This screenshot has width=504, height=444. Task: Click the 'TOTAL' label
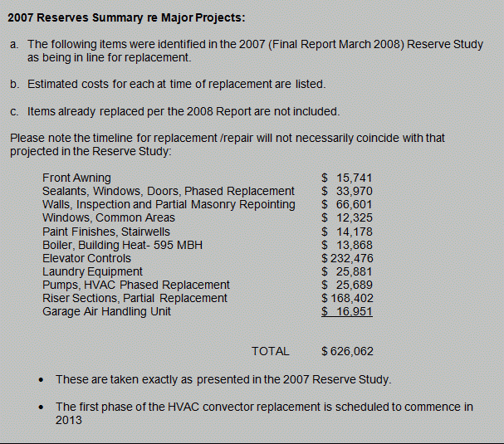pyautogui.click(x=271, y=351)
